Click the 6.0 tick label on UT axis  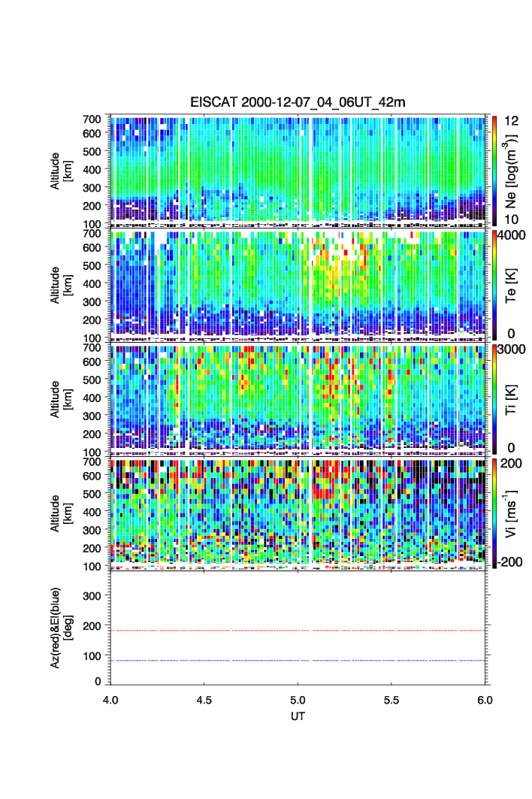tap(485, 699)
